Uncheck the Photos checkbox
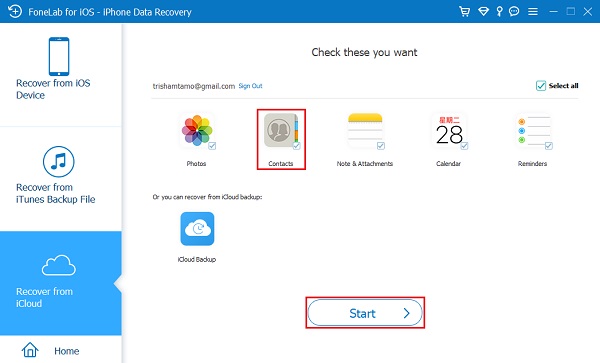Screen dimensions: 600x363 pos(212,146)
